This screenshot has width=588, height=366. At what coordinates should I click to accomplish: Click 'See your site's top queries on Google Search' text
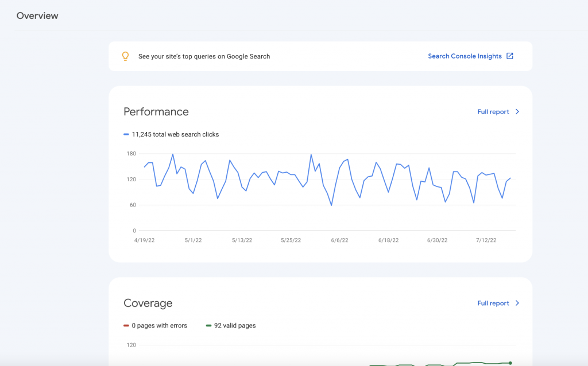point(204,56)
